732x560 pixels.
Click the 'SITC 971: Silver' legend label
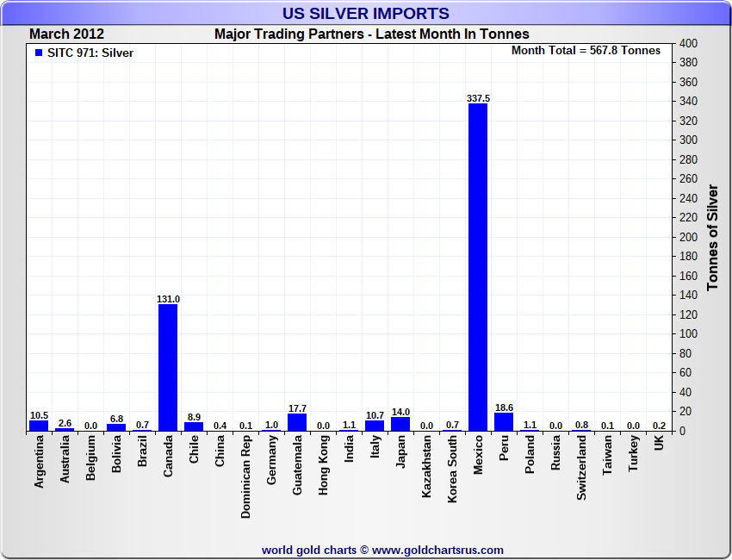[x=90, y=53]
